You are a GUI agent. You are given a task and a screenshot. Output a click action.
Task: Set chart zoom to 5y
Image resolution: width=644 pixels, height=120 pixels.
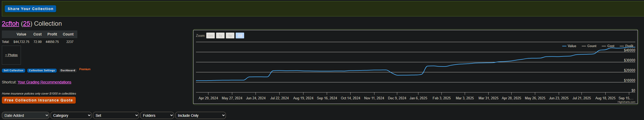[230, 35]
